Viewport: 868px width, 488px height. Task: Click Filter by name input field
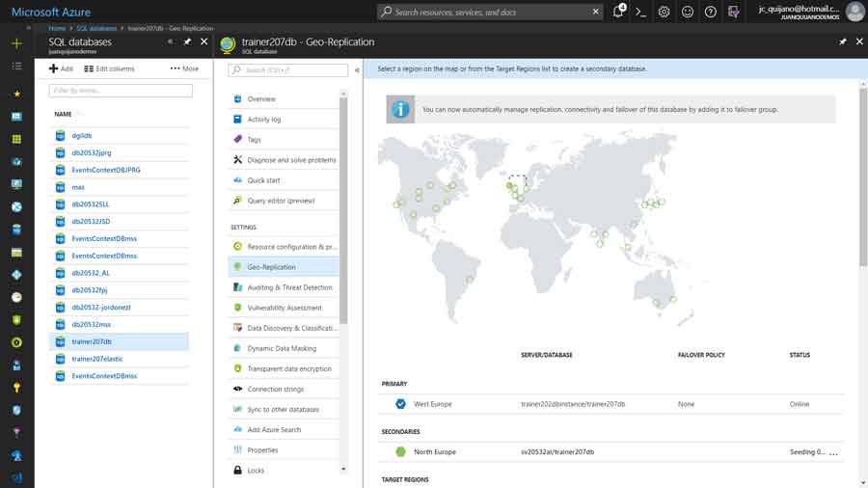click(121, 91)
